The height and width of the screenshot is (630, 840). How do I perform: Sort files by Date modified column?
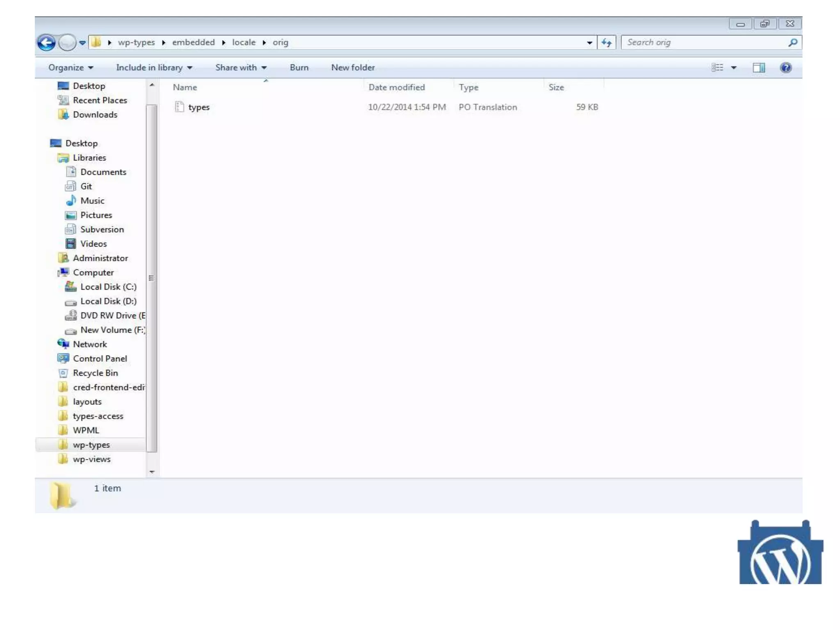[x=396, y=87]
